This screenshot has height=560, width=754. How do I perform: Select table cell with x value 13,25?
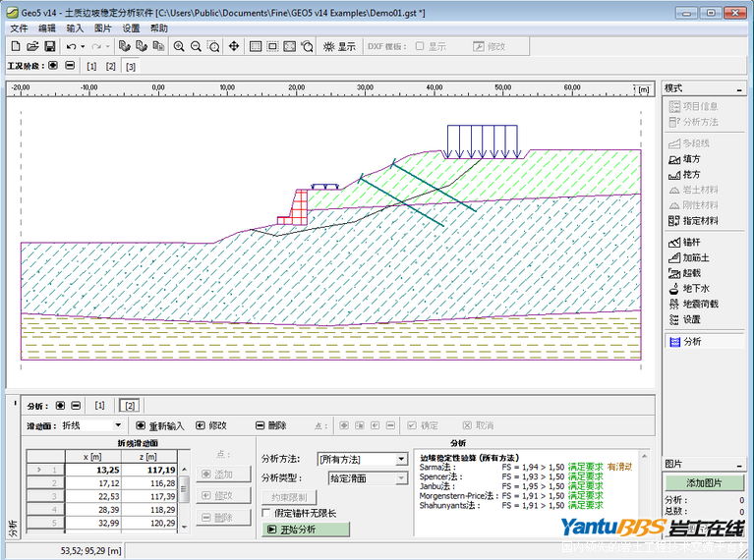pos(93,470)
